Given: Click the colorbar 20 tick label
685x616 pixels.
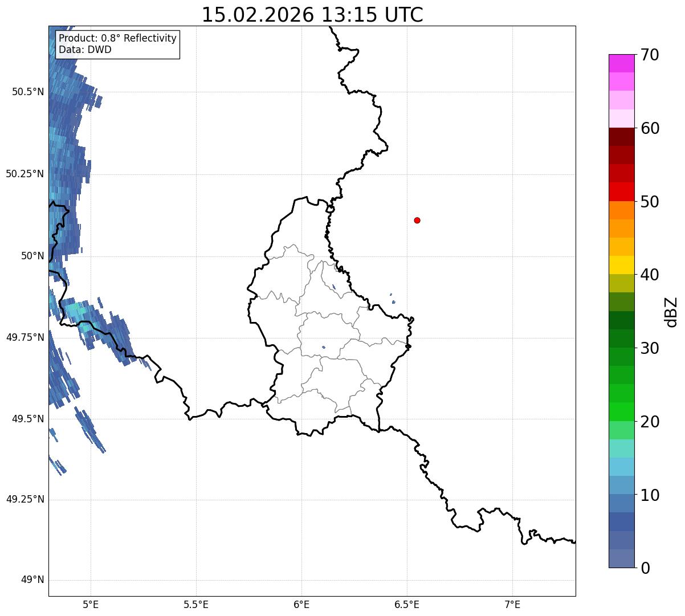Looking at the screenshot, I should coord(650,422).
